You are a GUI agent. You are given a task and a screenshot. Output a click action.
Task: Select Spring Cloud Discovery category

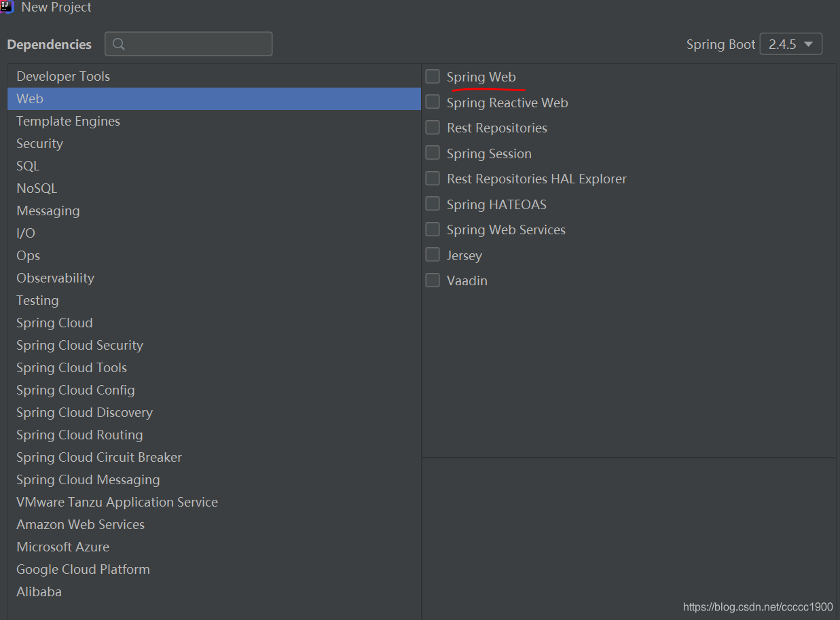[x=214, y=412]
